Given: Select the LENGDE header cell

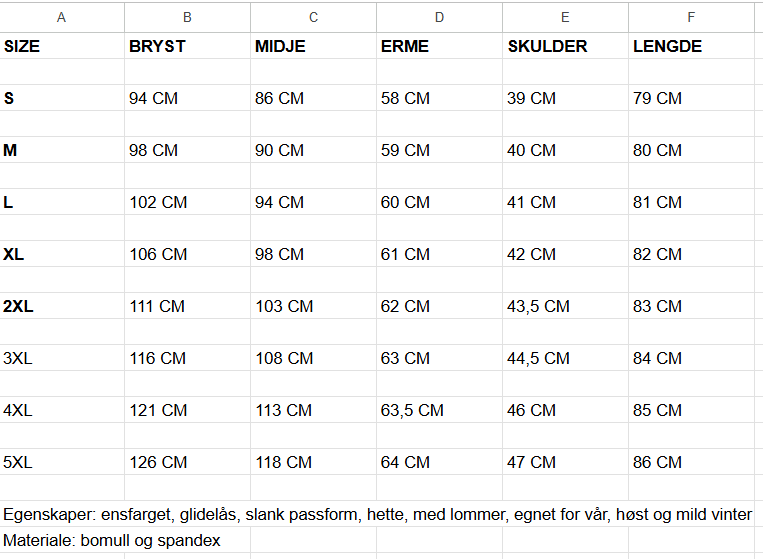Looking at the screenshot, I should (667, 46).
